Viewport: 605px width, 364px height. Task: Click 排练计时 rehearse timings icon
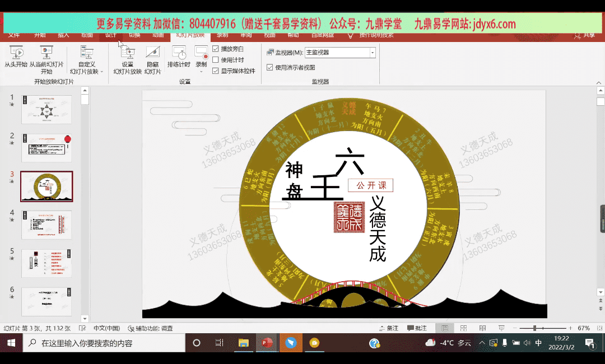(x=179, y=53)
